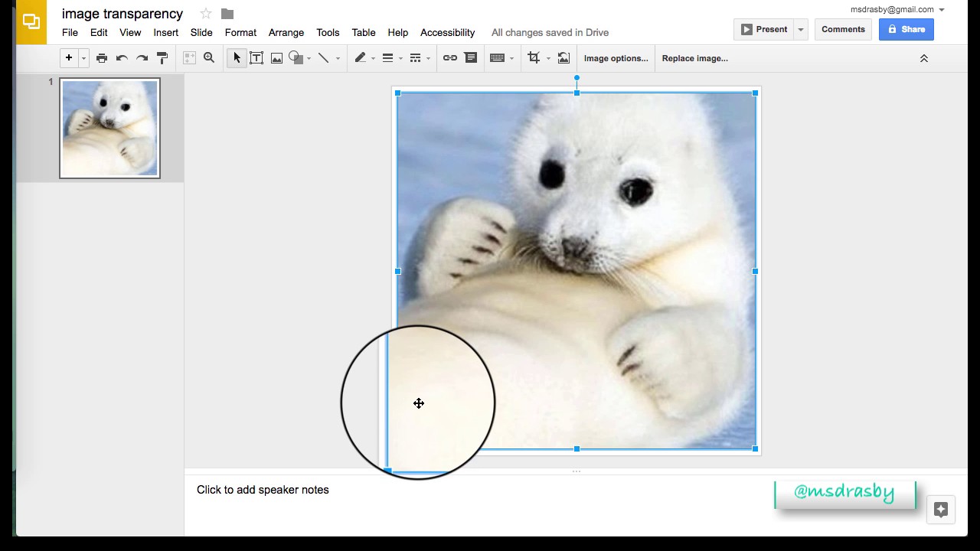Select the slide 1 thumbnail

[110, 129]
